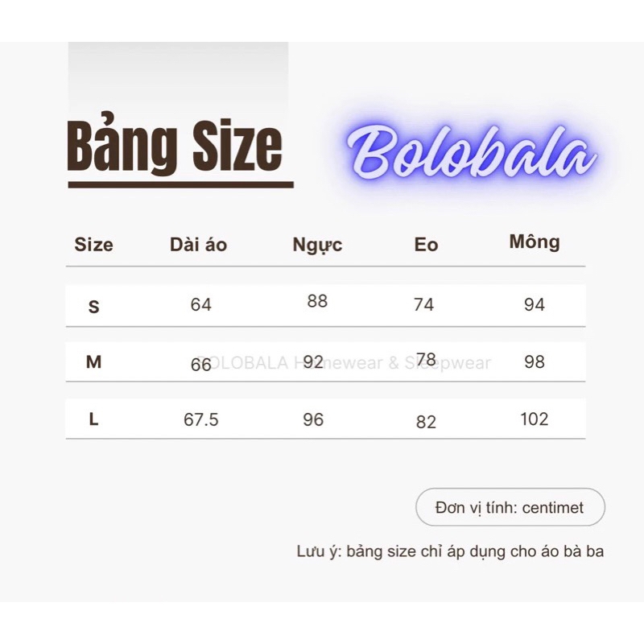
Task: Select the Mông column header
Action: tap(535, 242)
